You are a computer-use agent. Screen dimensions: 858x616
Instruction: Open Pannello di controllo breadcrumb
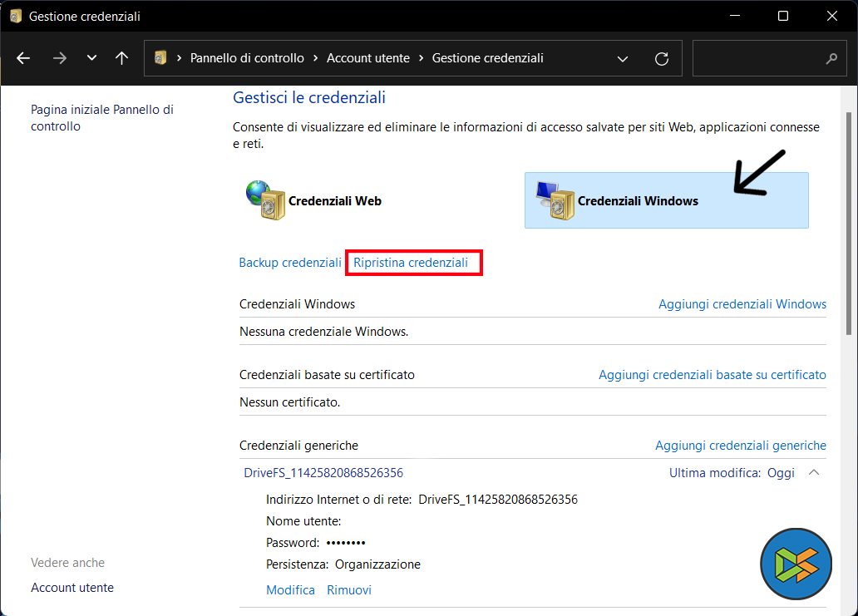point(247,58)
